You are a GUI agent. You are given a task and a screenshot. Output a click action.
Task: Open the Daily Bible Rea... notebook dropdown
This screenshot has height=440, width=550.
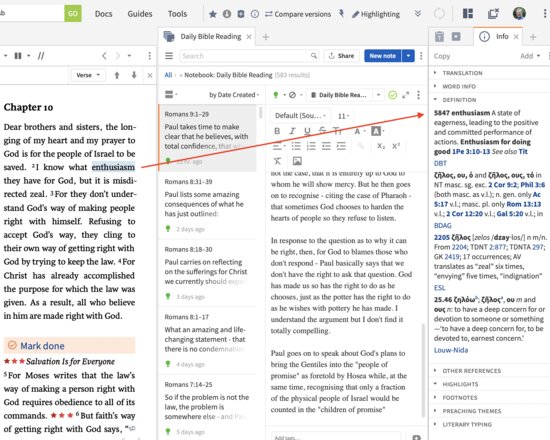coord(378,95)
